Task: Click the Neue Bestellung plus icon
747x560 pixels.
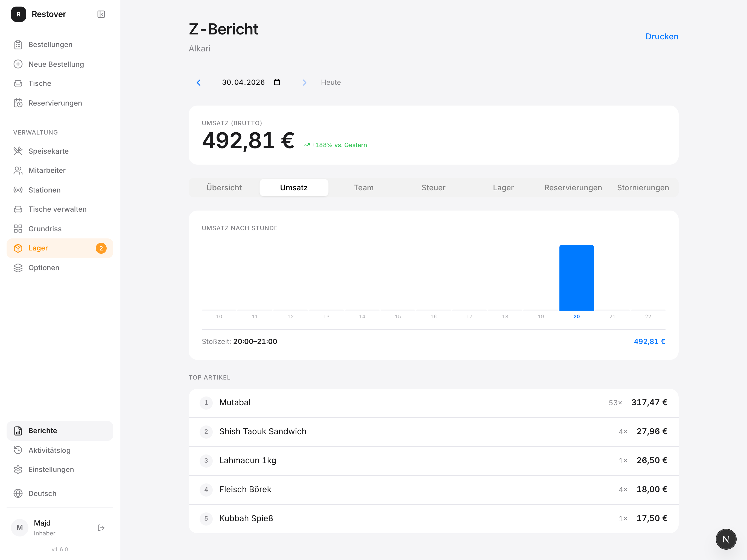Action: coord(18,64)
